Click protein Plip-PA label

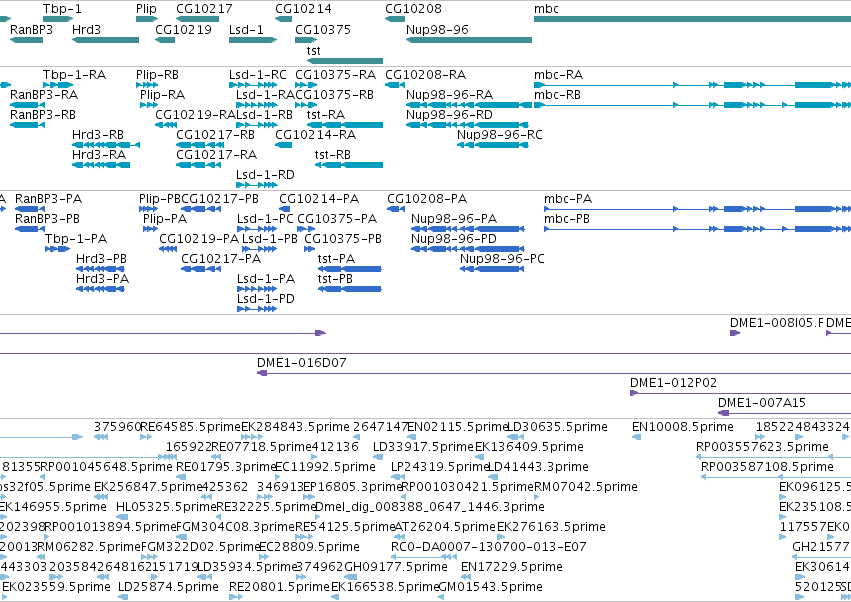click(x=165, y=219)
